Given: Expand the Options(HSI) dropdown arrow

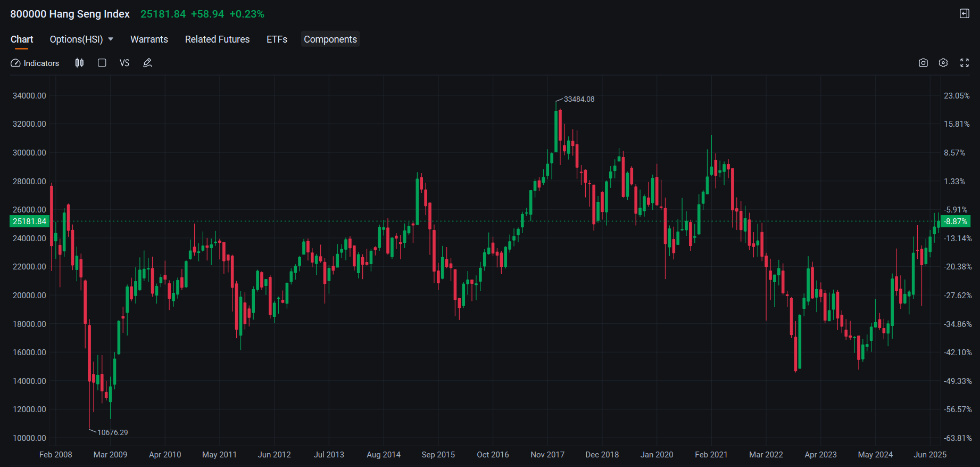Looking at the screenshot, I should tap(111, 39).
